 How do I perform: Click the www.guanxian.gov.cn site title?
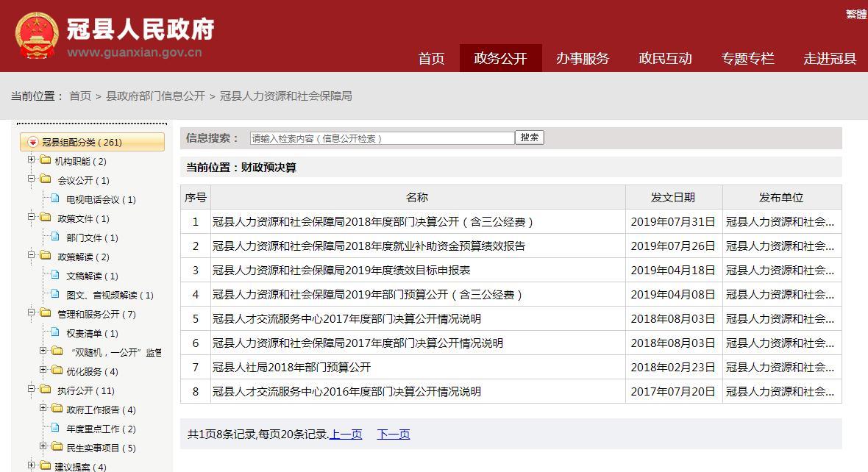click(135, 53)
